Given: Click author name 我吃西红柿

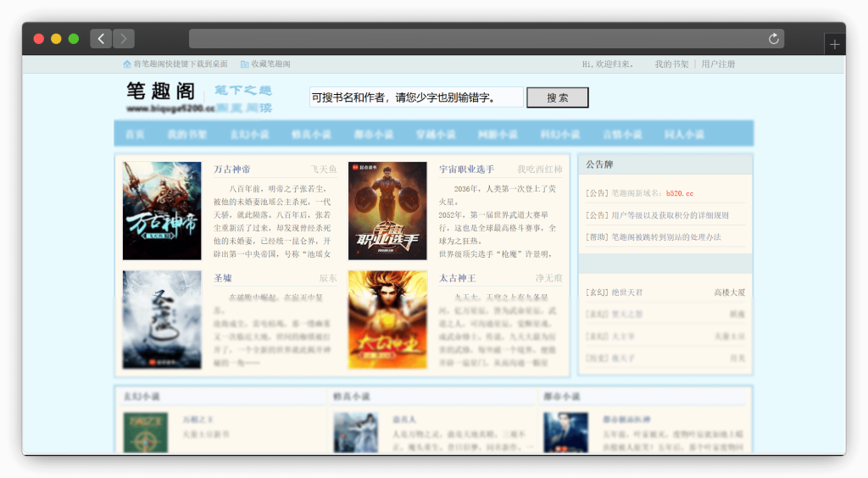Looking at the screenshot, I should [540, 170].
